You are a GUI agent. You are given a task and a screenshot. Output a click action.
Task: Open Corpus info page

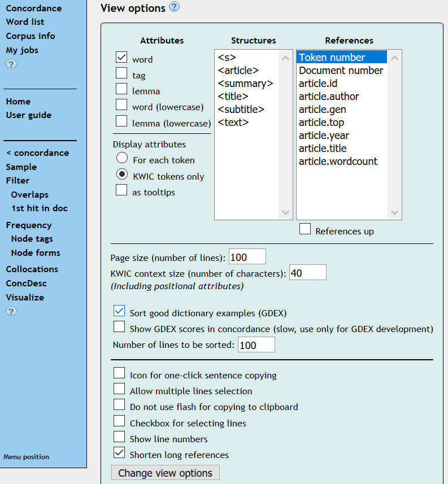point(31,36)
